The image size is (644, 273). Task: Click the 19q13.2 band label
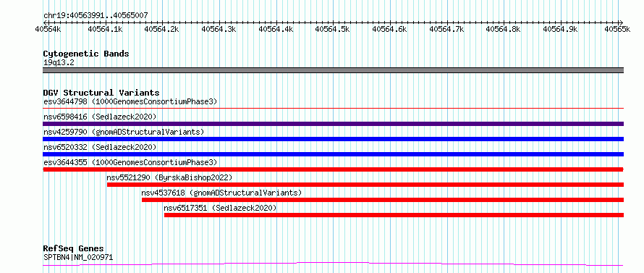[x=59, y=63]
